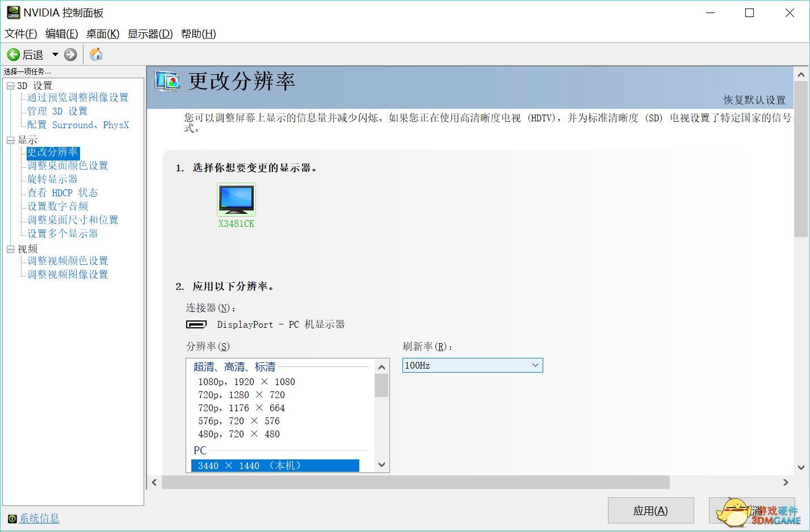Minimize the NVIDIA 控制面板 window
The height and width of the screenshot is (532, 810).
click(x=710, y=12)
